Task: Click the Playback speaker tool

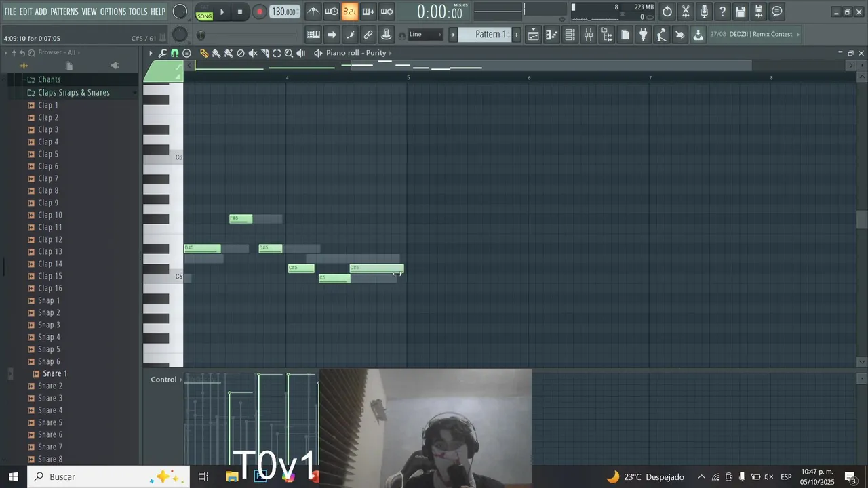Action: (x=301, y=53)
